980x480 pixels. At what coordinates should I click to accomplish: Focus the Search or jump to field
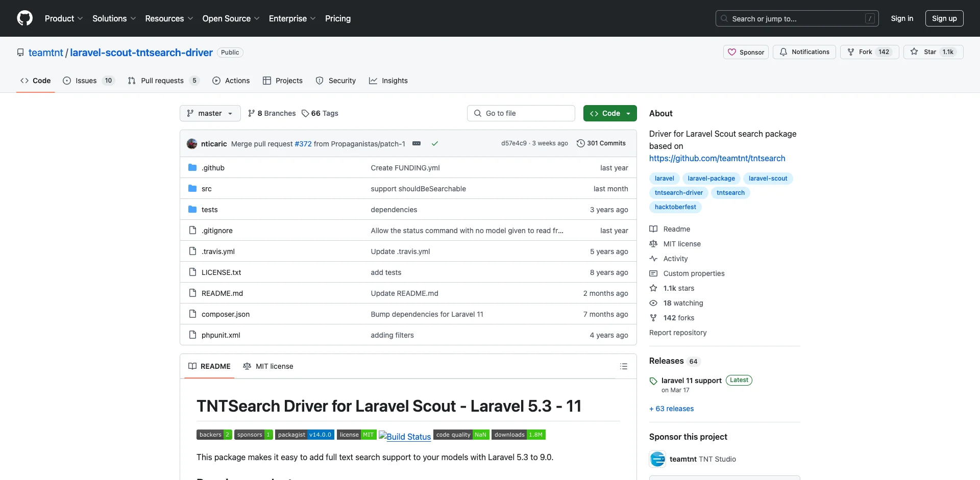(796, 18)
